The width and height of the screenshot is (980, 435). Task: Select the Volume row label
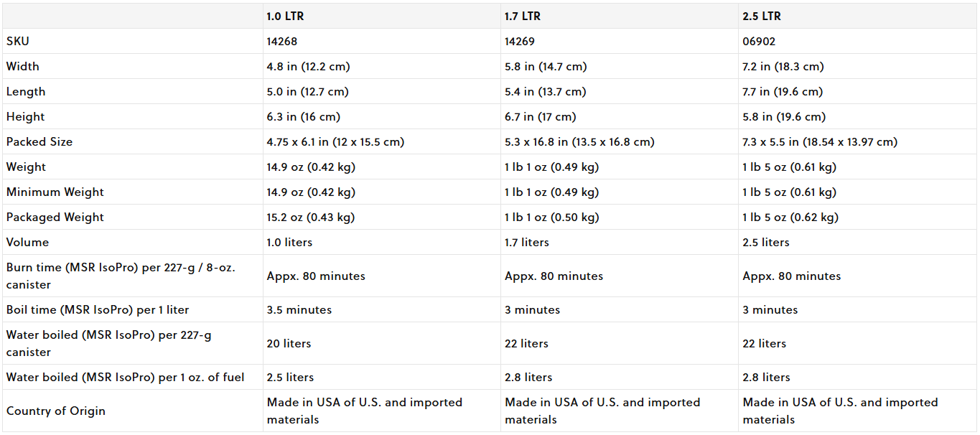click(x=27, y=242)
